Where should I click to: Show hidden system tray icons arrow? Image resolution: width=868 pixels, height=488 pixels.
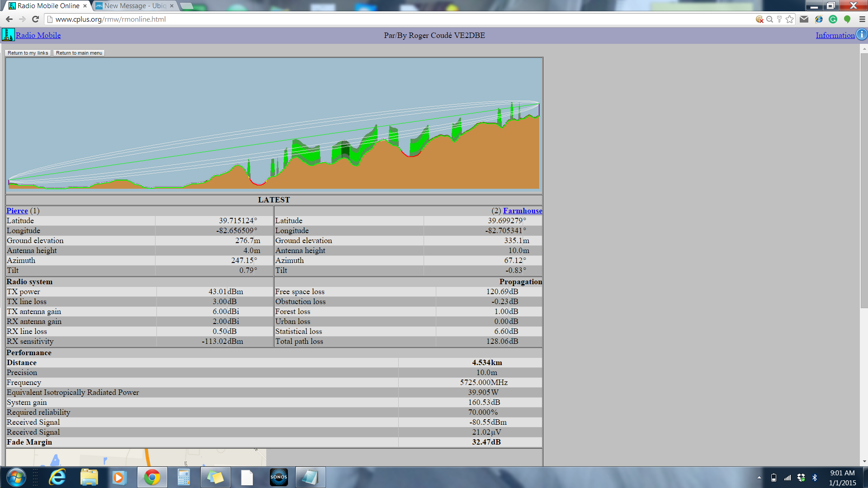(x=759, y=478)
